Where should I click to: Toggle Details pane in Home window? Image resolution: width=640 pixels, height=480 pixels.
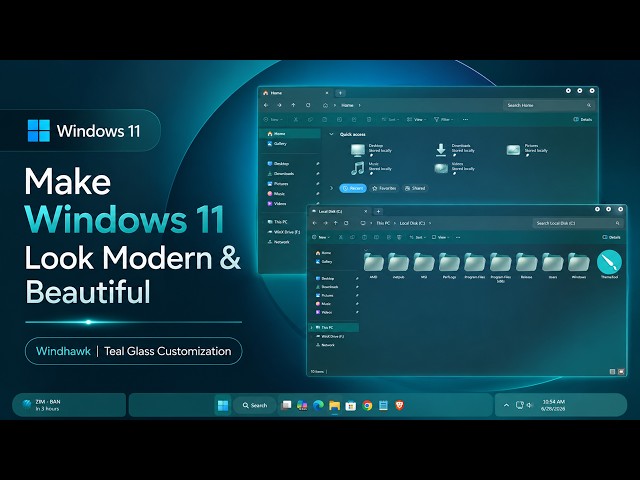pyautogui.click(x=583, y=120)
